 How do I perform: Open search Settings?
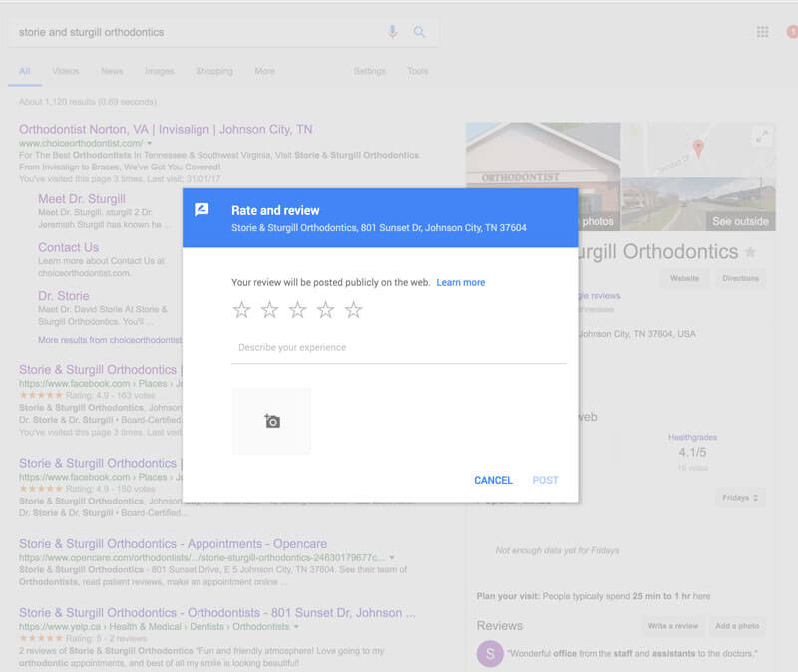pyautogui.click(x=370, y=71)
